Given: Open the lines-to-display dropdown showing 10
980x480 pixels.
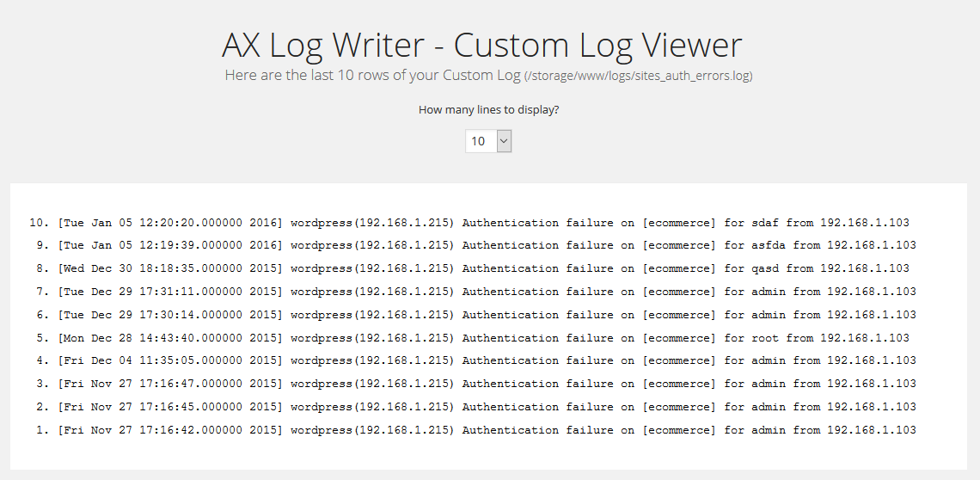Looking at the screenshot, I should tap(488, 141).
